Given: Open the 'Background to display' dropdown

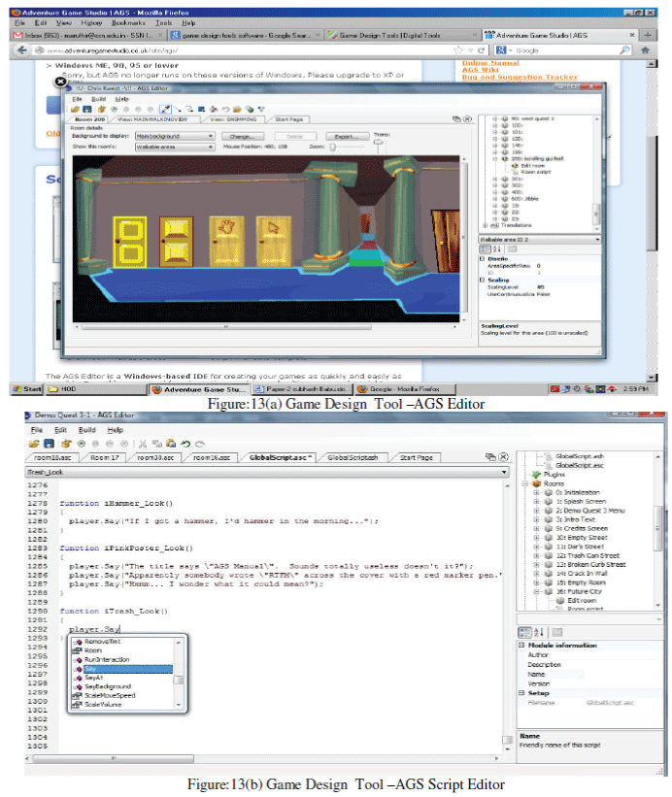Looking at the screenshot, I should click(x=176, y=137).
